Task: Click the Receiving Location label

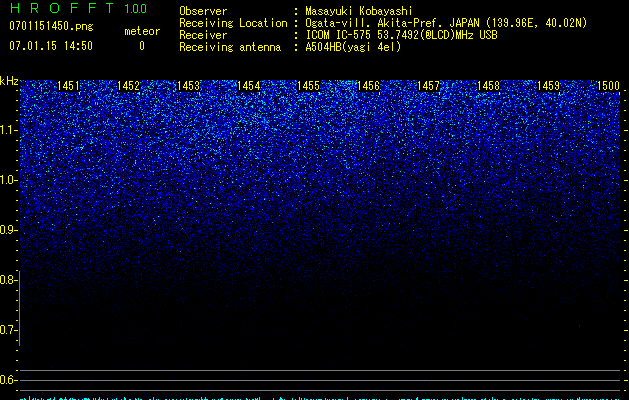Action: [233, 23]
